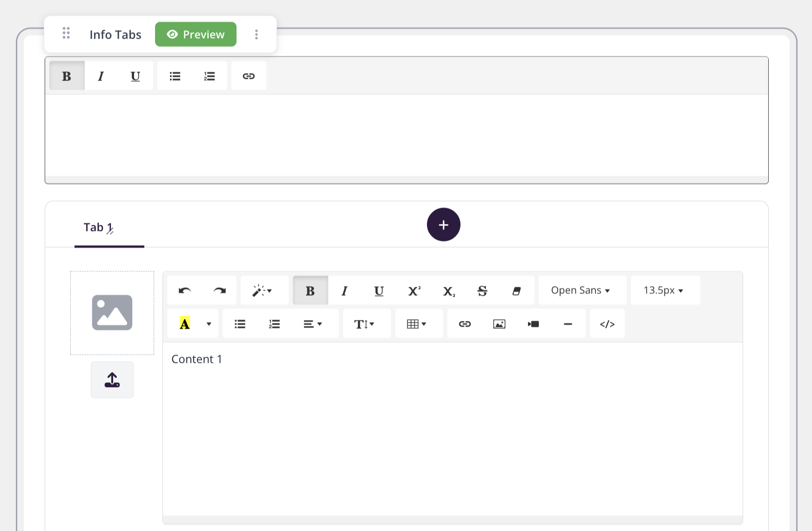Open the text color dropdown arrow
The height and width of the screenshot is (531, 812).
pyautogui.click(x=209, y=324)
